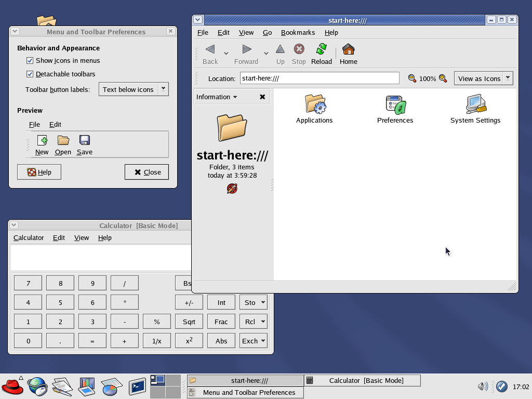Click the percent button in Calculator
Screen dimensions: 532x399
(157, 322)
